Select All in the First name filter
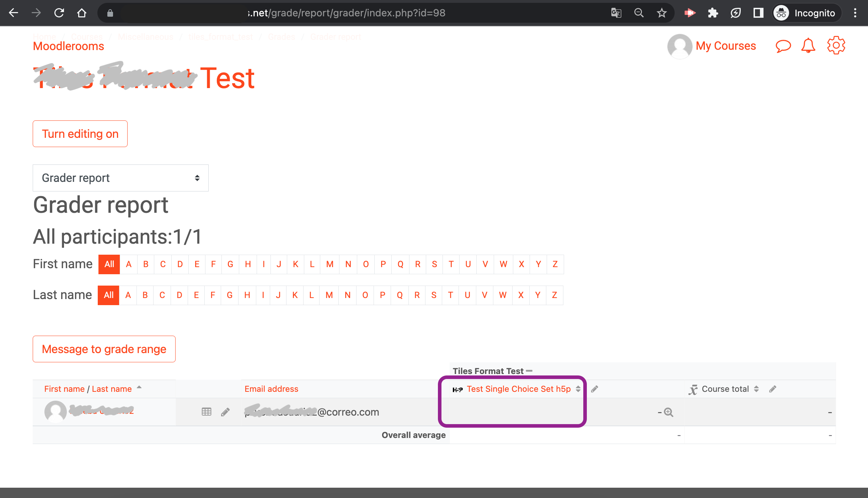The height and width of the screenshot is (498, 868). point(109,264)
